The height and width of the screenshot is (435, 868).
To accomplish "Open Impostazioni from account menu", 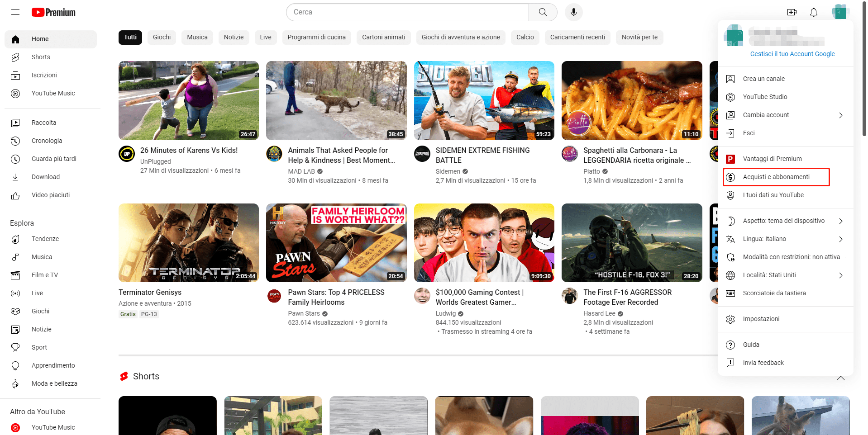I will point(785,319).
